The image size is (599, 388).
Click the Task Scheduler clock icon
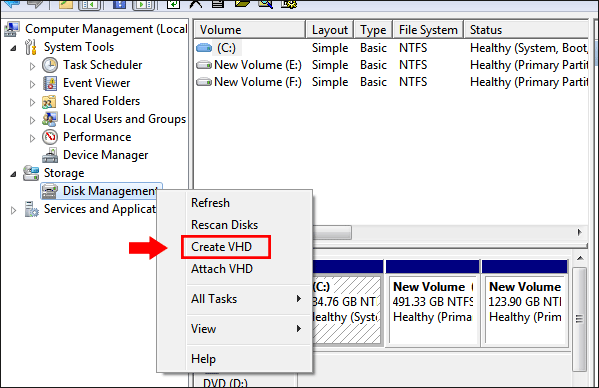50,65
